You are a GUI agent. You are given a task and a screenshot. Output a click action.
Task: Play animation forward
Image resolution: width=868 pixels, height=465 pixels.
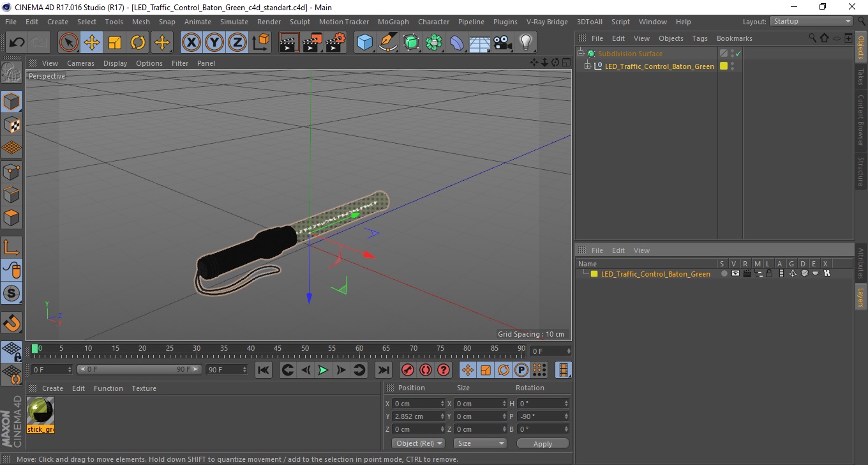click(x=323, y=370)
